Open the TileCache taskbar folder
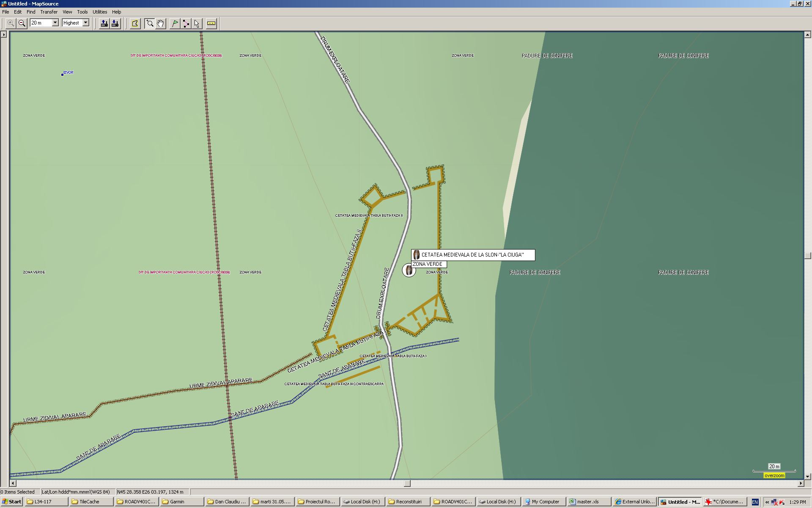This screenshot has width=812, height=508. [x=91, y=502]
